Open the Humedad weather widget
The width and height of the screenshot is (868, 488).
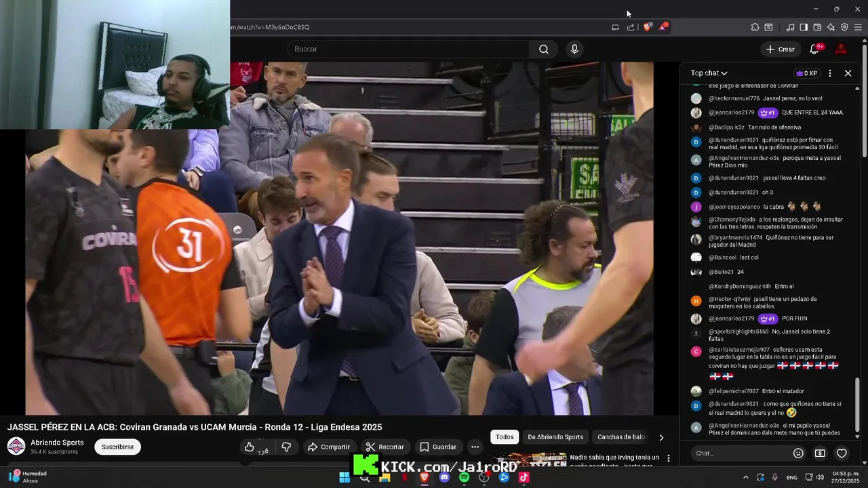[x=28, y=476]
